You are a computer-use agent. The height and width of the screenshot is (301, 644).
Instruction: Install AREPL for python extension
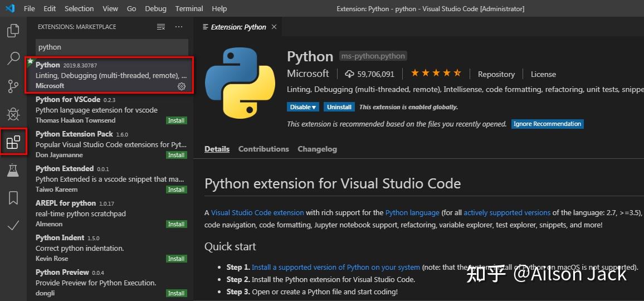(x=177, y=224)
